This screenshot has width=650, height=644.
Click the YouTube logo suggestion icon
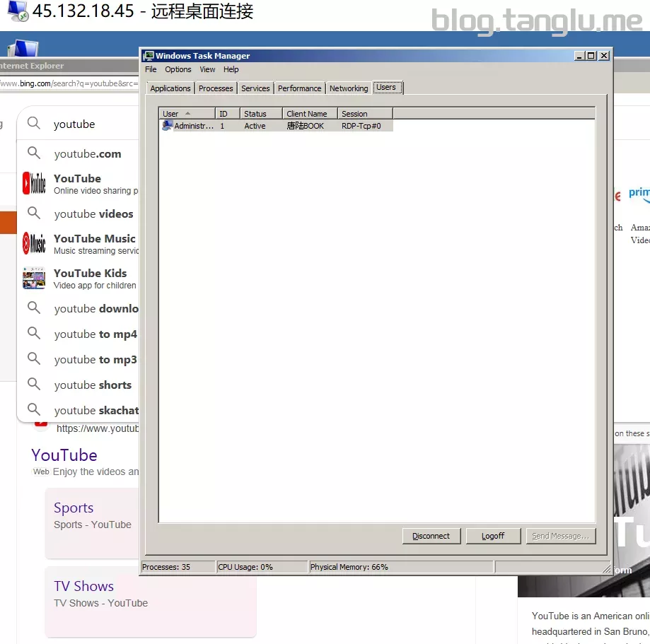[34, 184]
